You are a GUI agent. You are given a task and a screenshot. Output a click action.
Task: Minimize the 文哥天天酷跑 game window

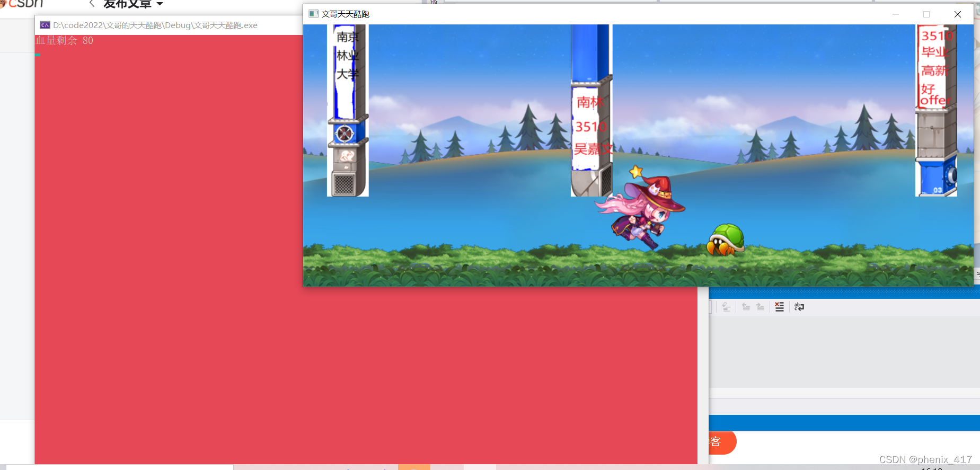click(x=896, y=14)
